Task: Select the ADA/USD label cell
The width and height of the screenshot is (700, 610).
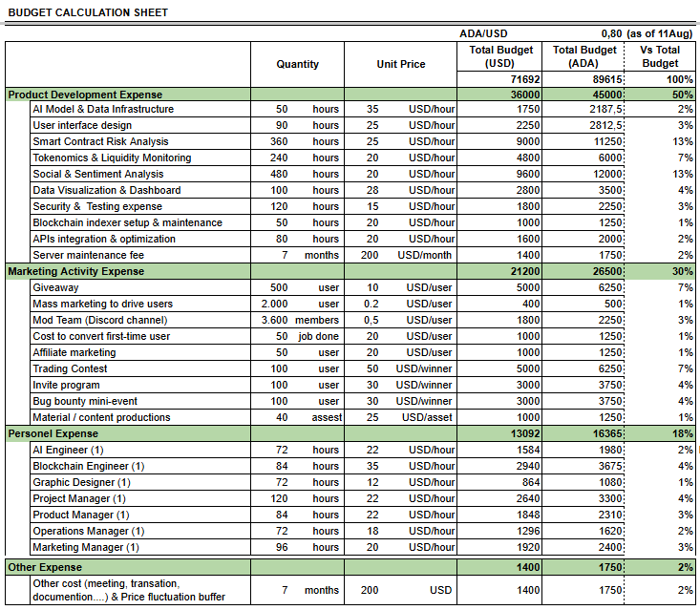Action: [483, 33]
